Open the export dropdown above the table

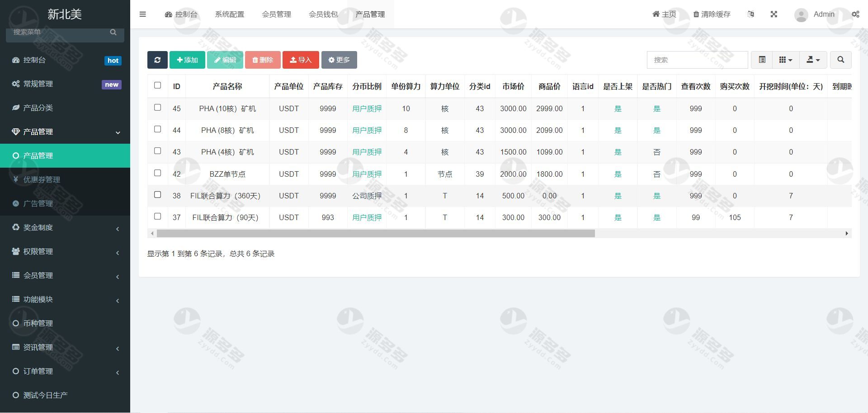coord(813,60)
